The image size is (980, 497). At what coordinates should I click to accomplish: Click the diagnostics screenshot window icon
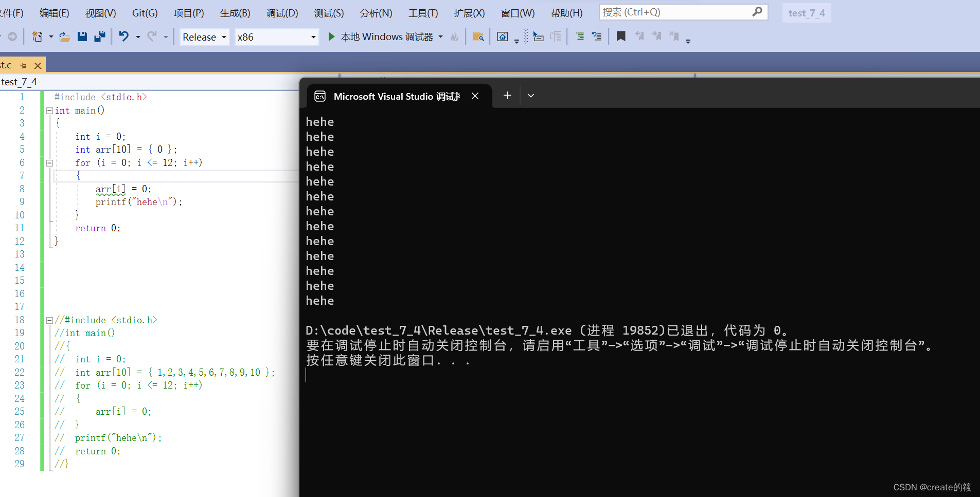tap(503, 36)
